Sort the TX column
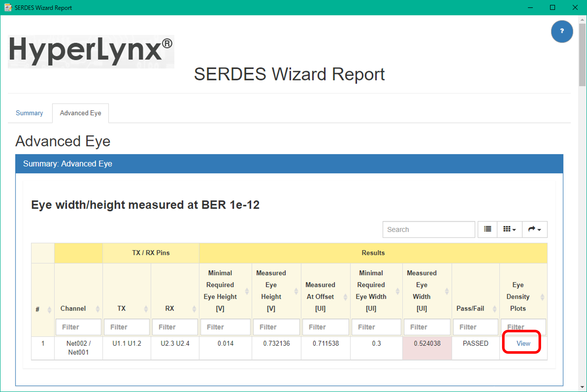The height and width of the screenshot is (392, 587). 146,309
